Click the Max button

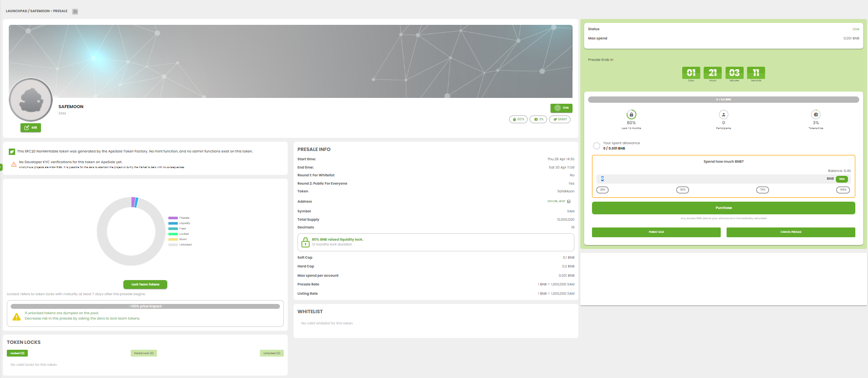[x=842, y=179]
